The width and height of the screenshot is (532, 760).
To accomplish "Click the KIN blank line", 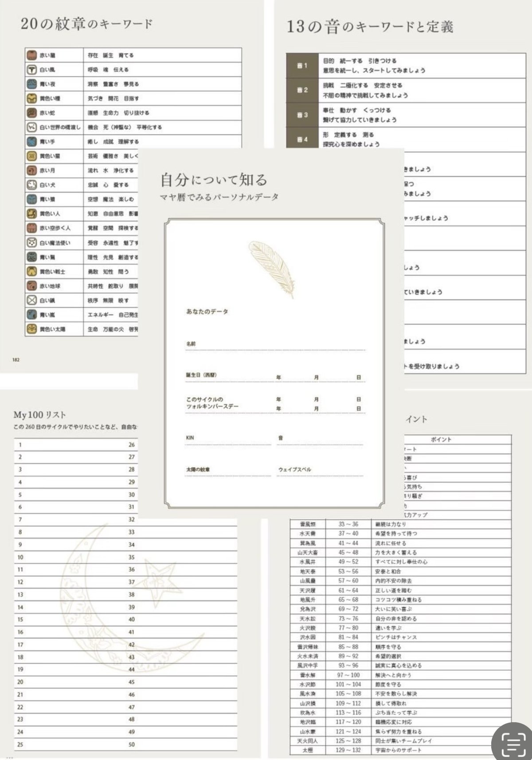I will (228, 439).
